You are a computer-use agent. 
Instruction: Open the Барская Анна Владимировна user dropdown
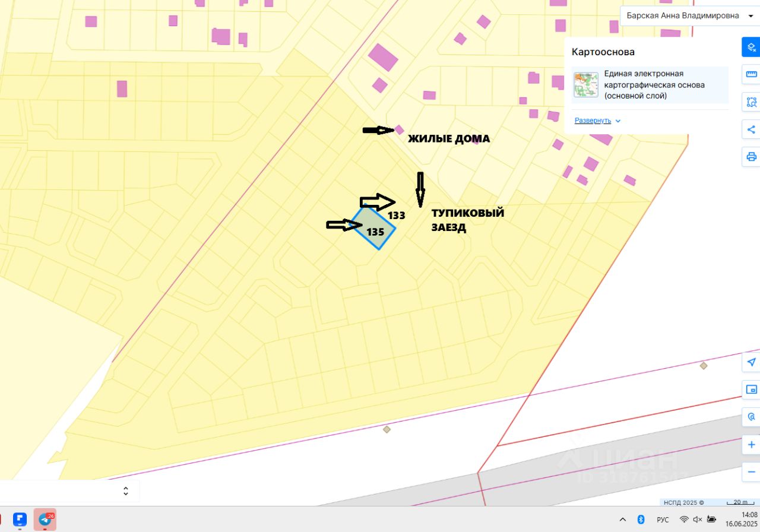pyautogui.click(x=690, y=16)
